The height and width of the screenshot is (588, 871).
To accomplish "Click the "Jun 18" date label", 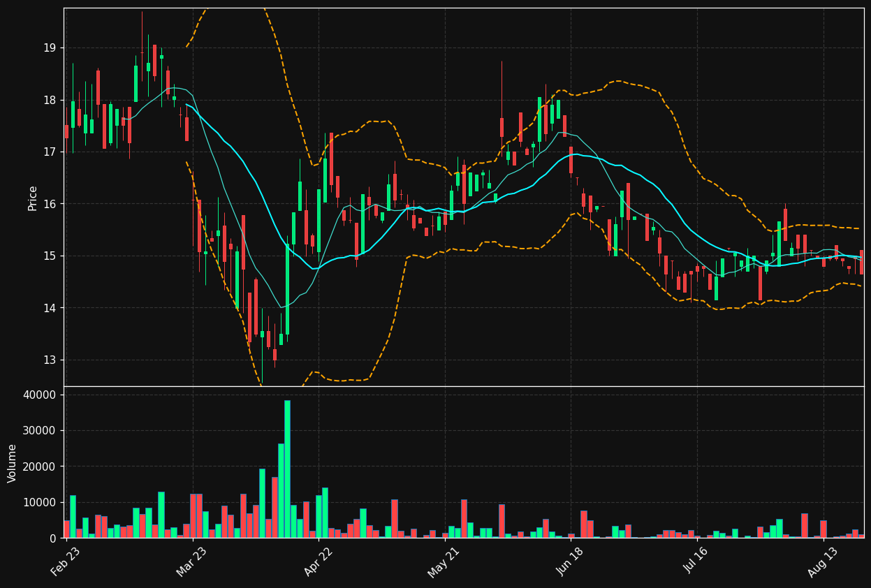I will click(x=569, y=561).
